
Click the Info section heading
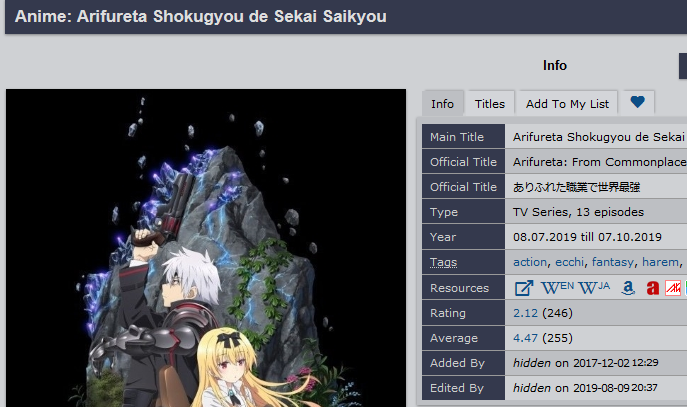[555, 66]
